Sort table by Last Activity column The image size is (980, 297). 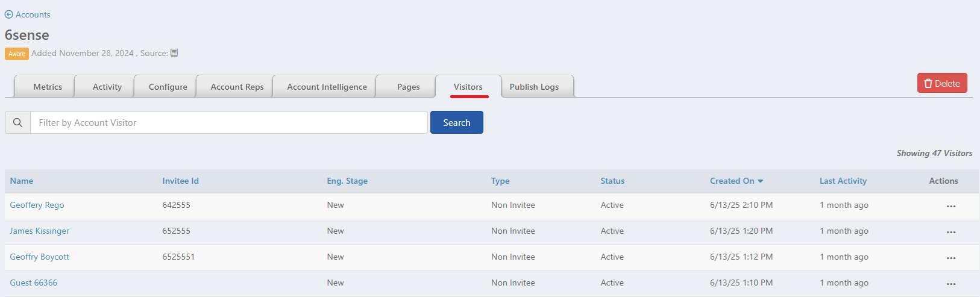(x=843, y=181)
